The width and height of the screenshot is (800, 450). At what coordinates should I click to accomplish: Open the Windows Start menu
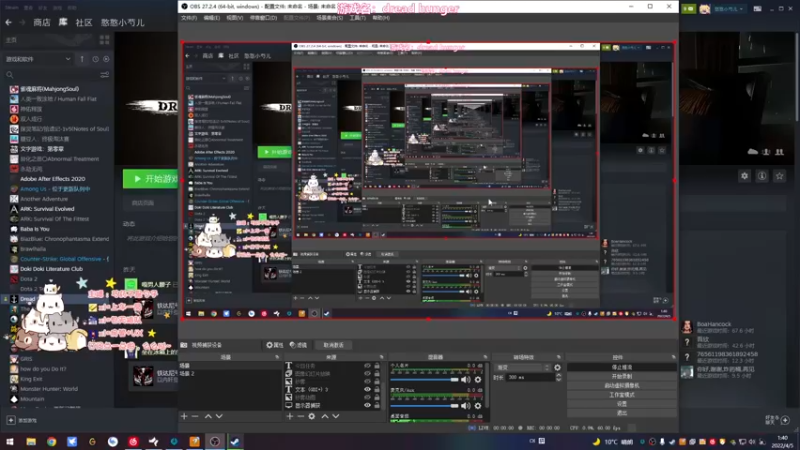pos(10,442)
